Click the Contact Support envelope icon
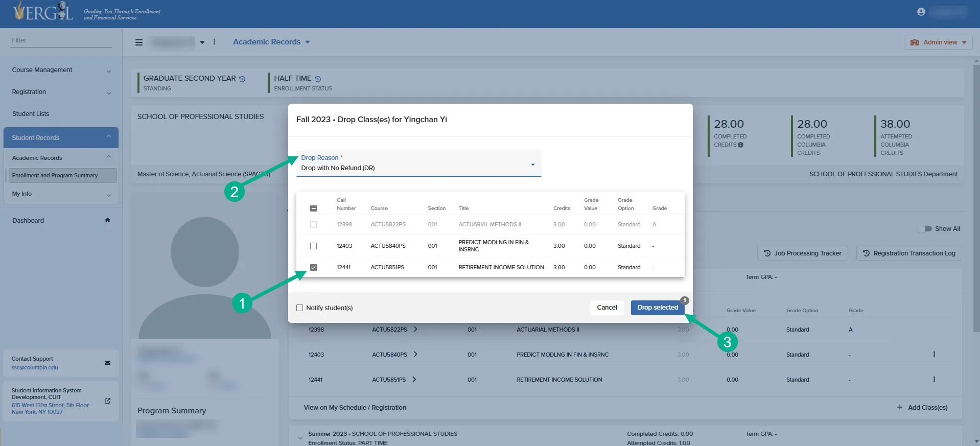 click(107, 363)
